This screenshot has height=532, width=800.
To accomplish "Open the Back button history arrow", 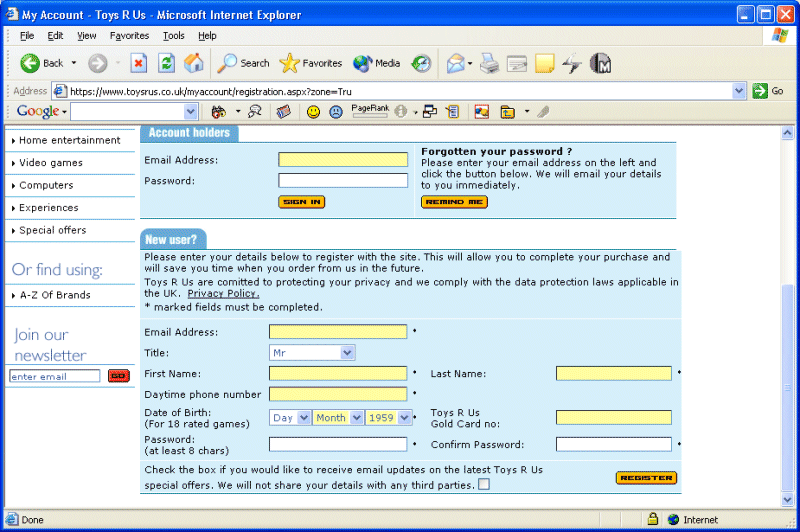I will pyautogui.click(x=74, y=63).
